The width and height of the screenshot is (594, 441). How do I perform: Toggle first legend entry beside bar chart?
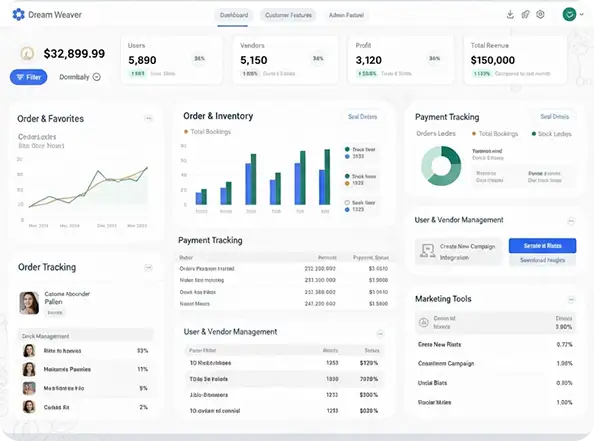(x=360, y=153)
